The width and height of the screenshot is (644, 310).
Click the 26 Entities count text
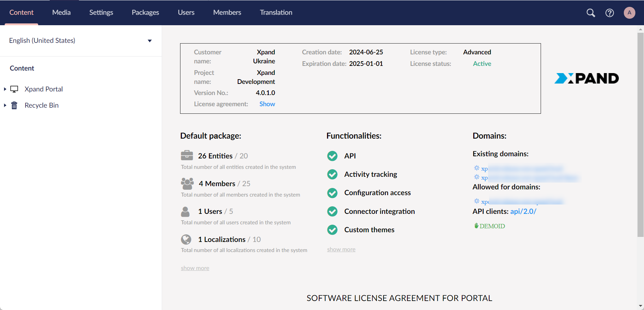pos(215,156)
